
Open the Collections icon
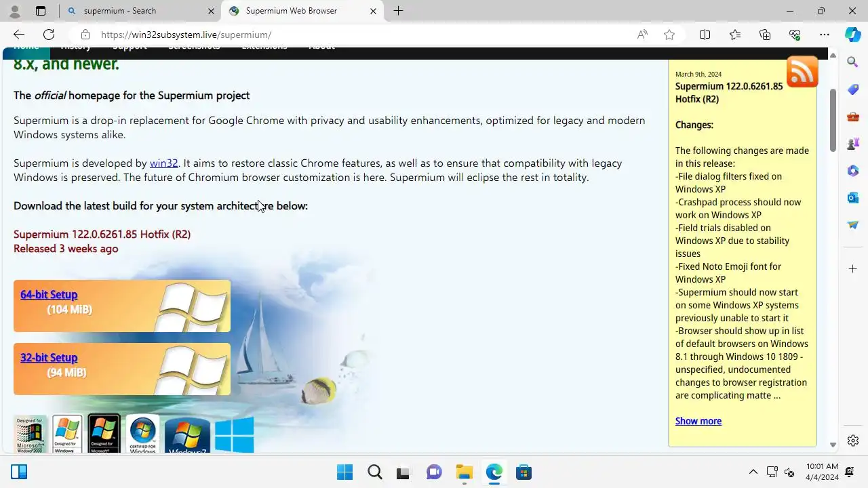click(765, 35)
